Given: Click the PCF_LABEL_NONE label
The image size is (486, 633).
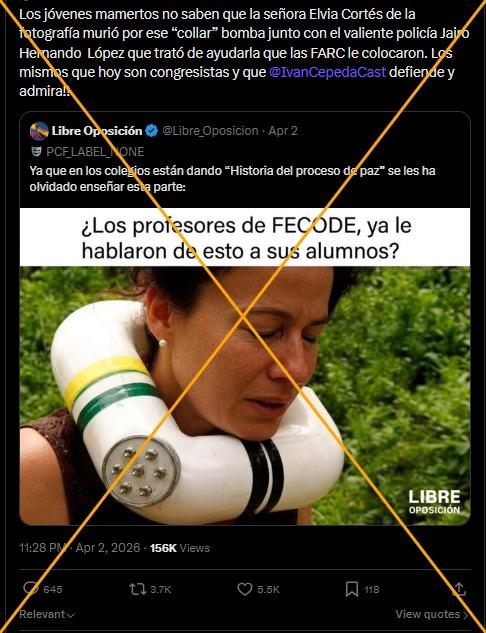Looking at the screenshot, I should tap(95, 152).
